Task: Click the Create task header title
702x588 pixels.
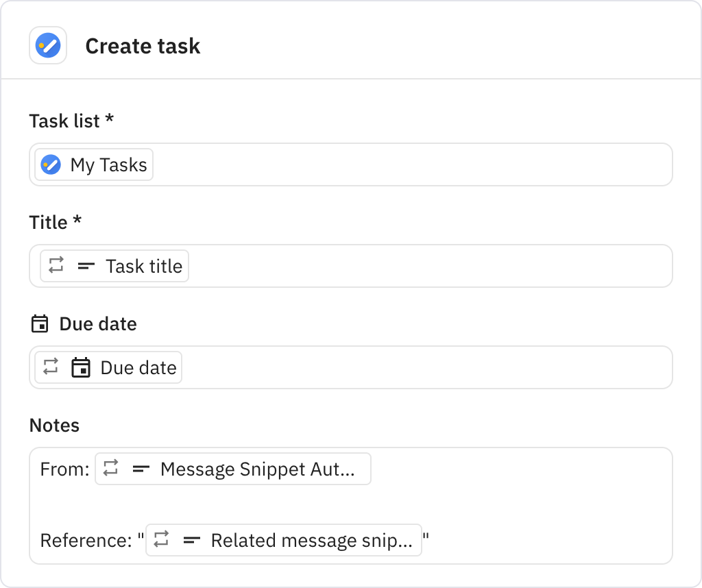Action: (143, 46)
